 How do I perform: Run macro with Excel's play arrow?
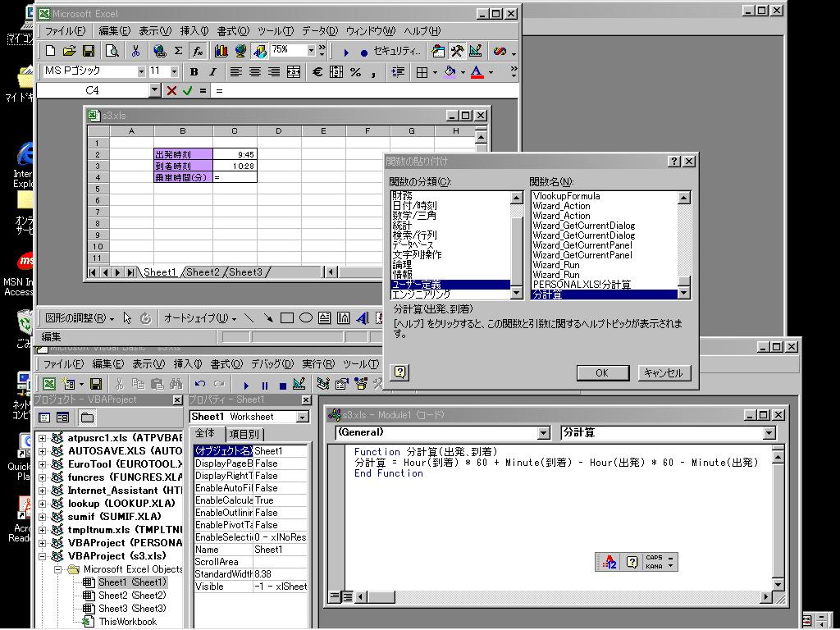pos(346,52)
